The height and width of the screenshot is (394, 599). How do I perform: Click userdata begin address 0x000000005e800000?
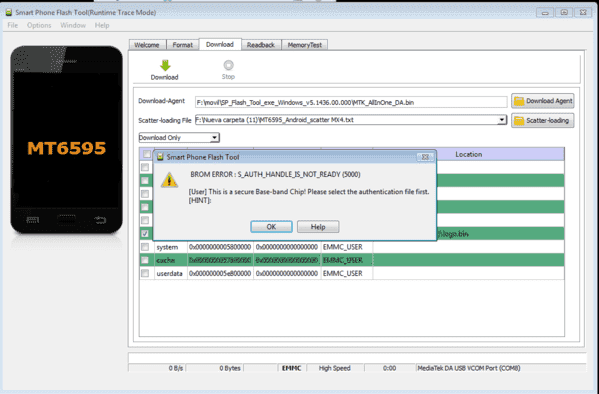click(x=220, y=273)
